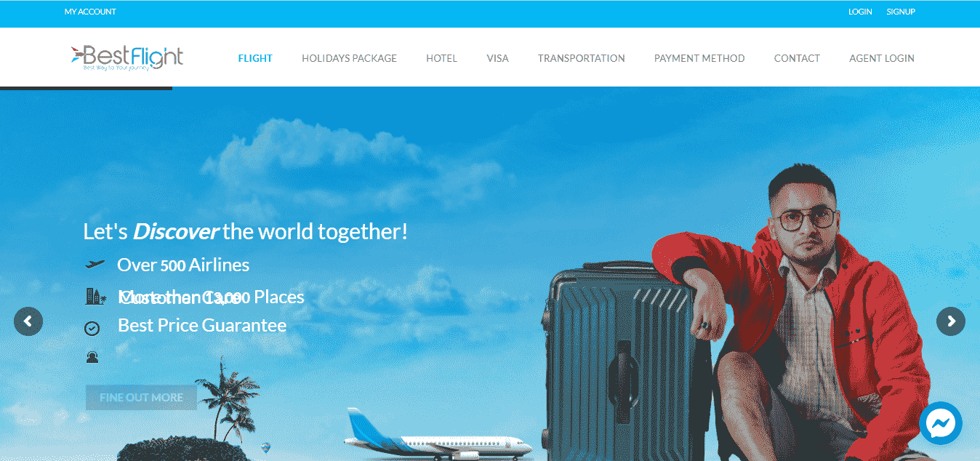Open the Holidays Package menu item
980x461 pixels.
click(350, 58)
